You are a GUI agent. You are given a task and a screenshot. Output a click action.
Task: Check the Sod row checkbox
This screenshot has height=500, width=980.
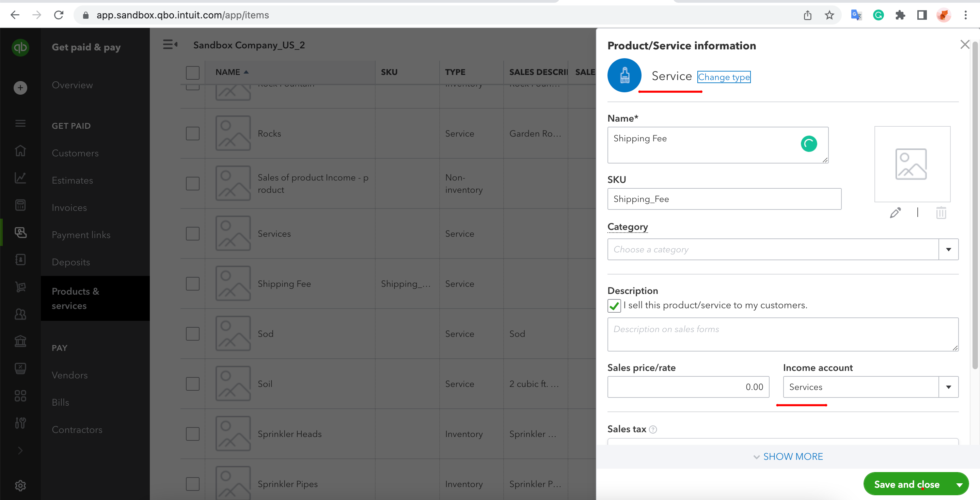click(x=192, y=334)
